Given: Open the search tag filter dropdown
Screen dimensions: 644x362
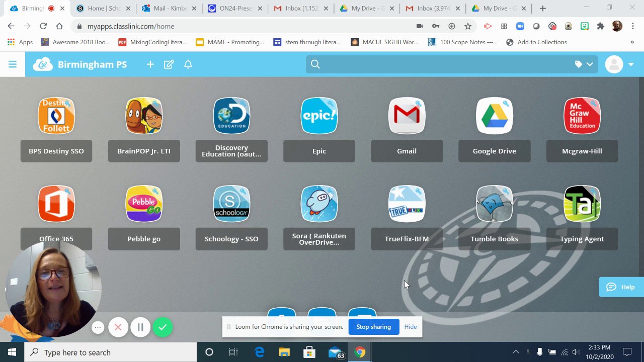Looking at the screenshot, I should pyautogui.click(x=584, y=64).
